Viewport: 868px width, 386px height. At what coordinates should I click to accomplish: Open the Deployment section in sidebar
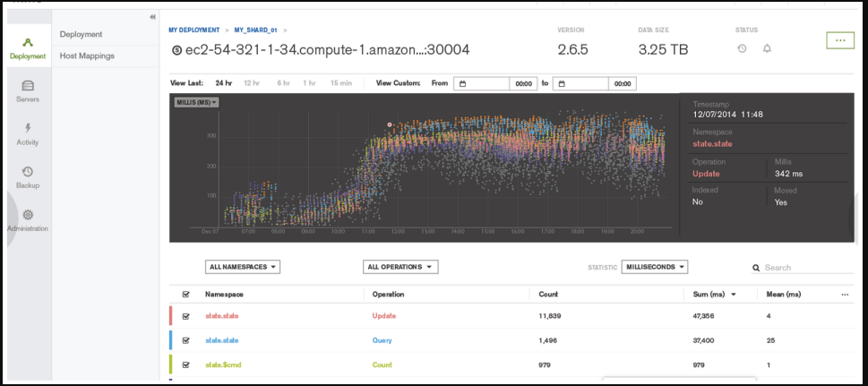[x=28, y=48]
